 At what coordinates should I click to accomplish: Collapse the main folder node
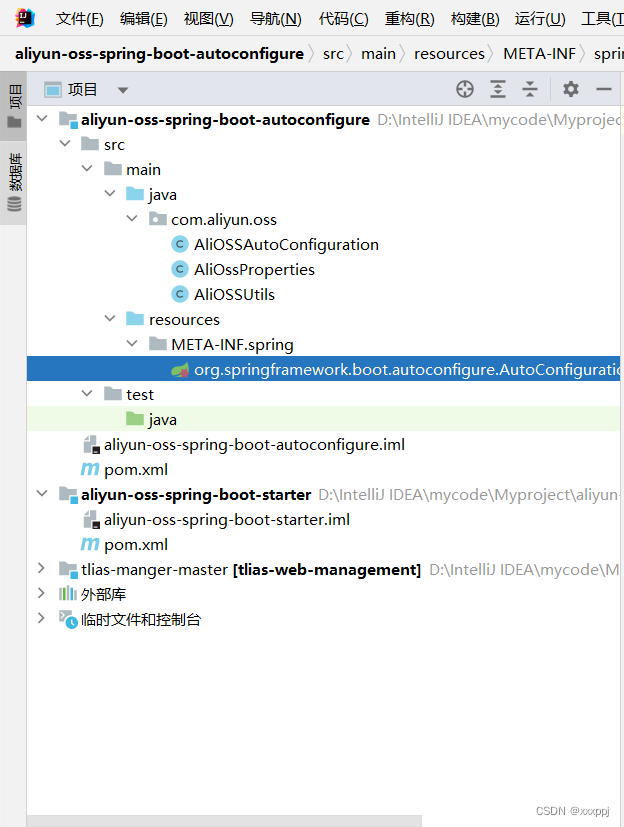coord(87,168)
